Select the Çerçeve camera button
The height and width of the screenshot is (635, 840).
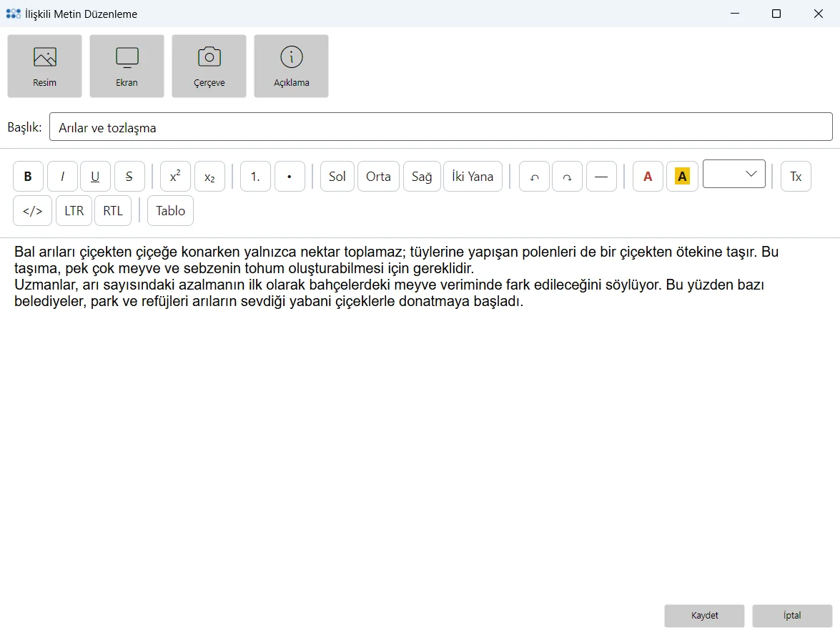tap(209, 66)
